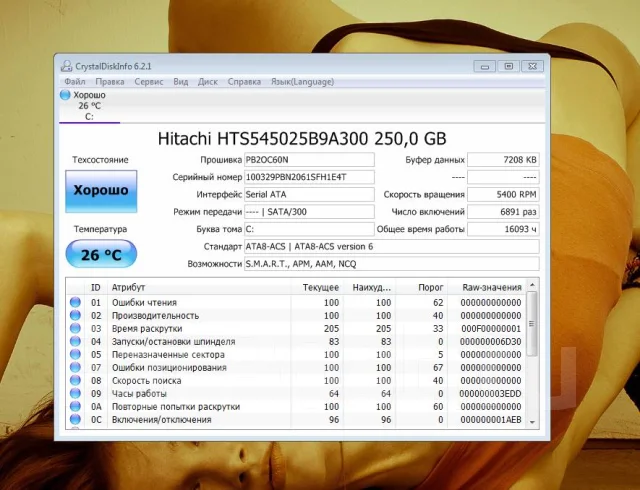Select the Включения/отключения row
640x490 pixels.
pos(296,419)
